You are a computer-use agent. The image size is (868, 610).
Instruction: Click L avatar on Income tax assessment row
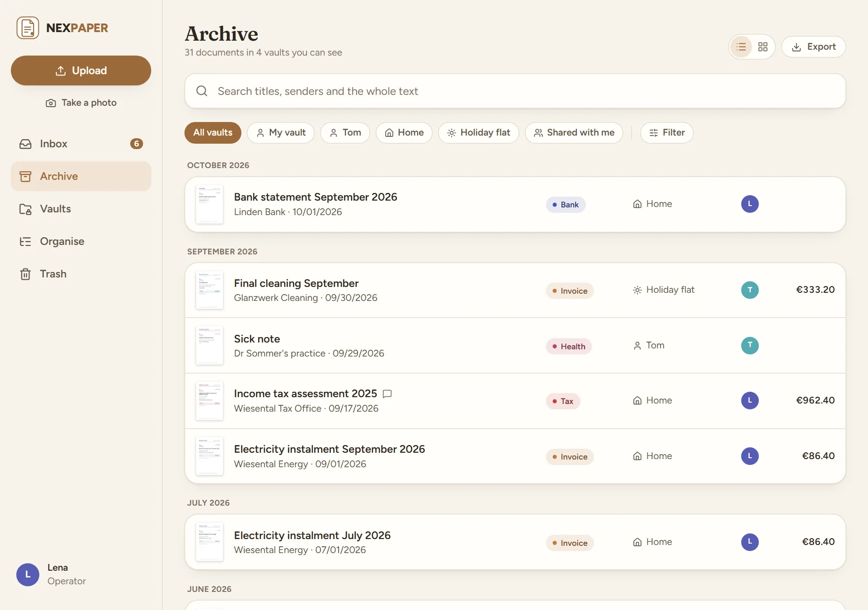tap(750, 400)
